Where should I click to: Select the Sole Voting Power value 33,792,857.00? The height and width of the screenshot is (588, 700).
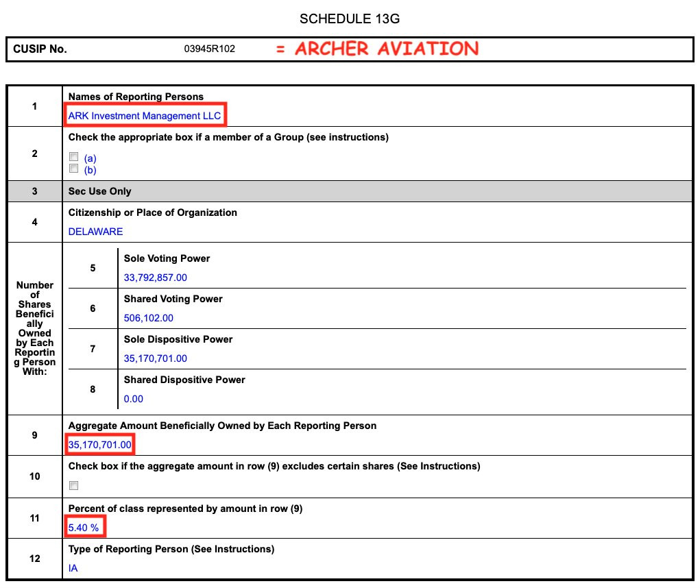pyautogui.click(x=156, y=278)
